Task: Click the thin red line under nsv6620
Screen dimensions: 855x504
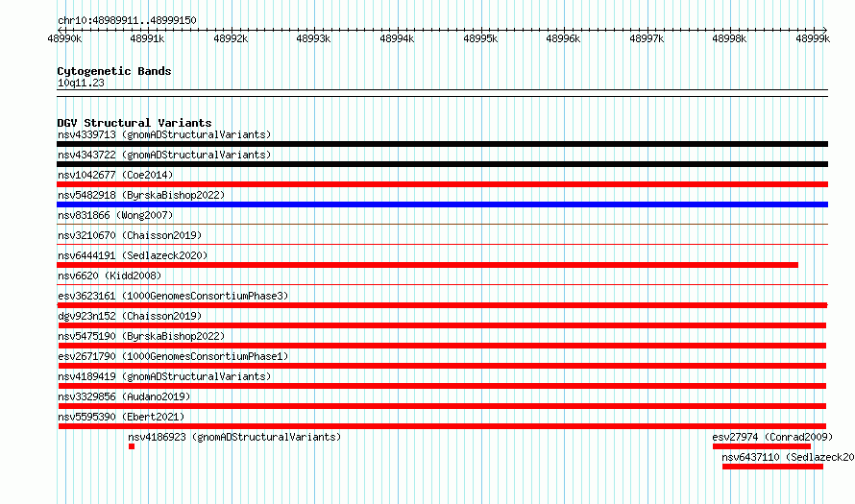Action: (x=442, y=284)
